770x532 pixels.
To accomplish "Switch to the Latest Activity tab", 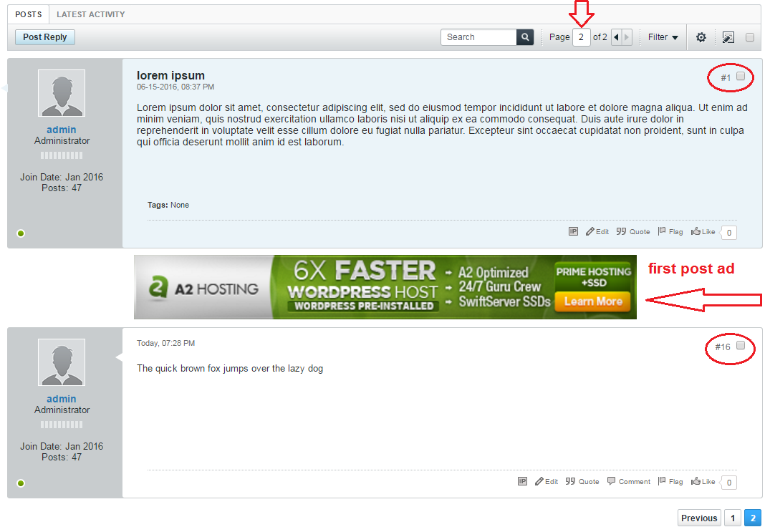I will pos(90,14).
